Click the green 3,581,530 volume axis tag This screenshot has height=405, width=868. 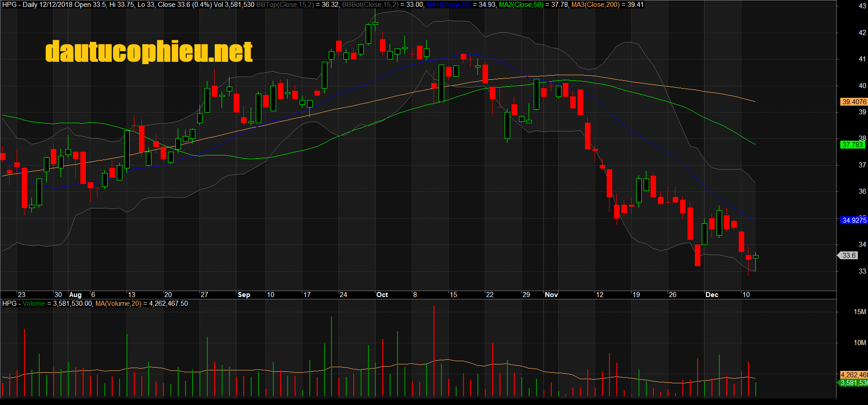(x=854, y=383)
